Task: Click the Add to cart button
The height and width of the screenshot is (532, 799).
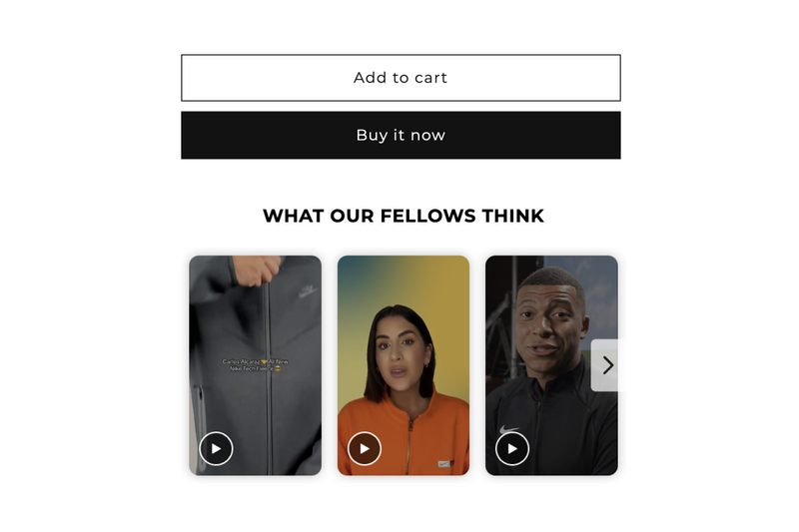Action: point(400,78)
